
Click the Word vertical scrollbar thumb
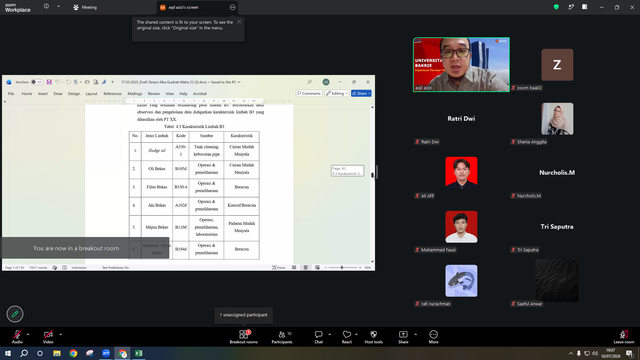(x=372, y=175)
